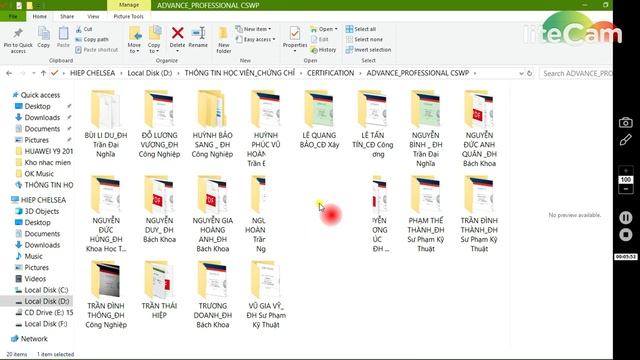Open the New item dropdown
The image size is (640, 360).
pyautogui.click(x=253, y=29)
